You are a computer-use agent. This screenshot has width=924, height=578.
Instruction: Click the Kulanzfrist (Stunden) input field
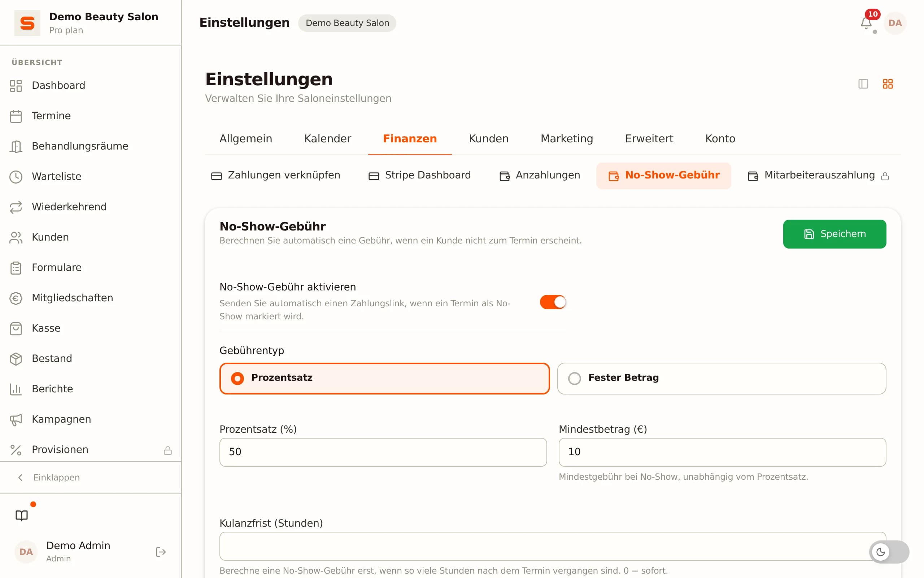(553, 546)
